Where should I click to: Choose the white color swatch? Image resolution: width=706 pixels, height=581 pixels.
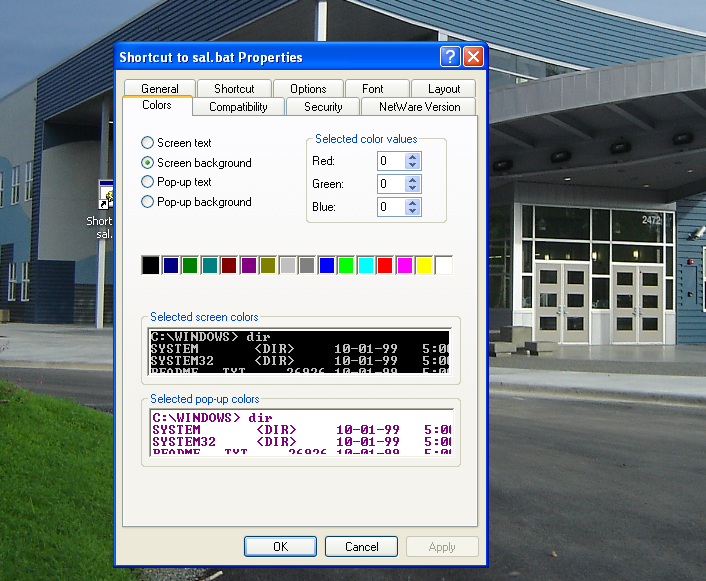(x=444, y=265)
